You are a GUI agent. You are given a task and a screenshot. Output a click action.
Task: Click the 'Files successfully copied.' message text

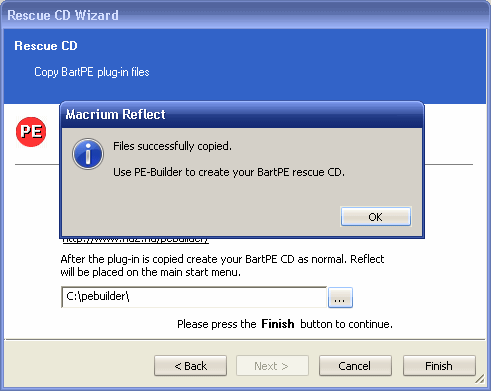pyautogui.click(x=172, y=146)
